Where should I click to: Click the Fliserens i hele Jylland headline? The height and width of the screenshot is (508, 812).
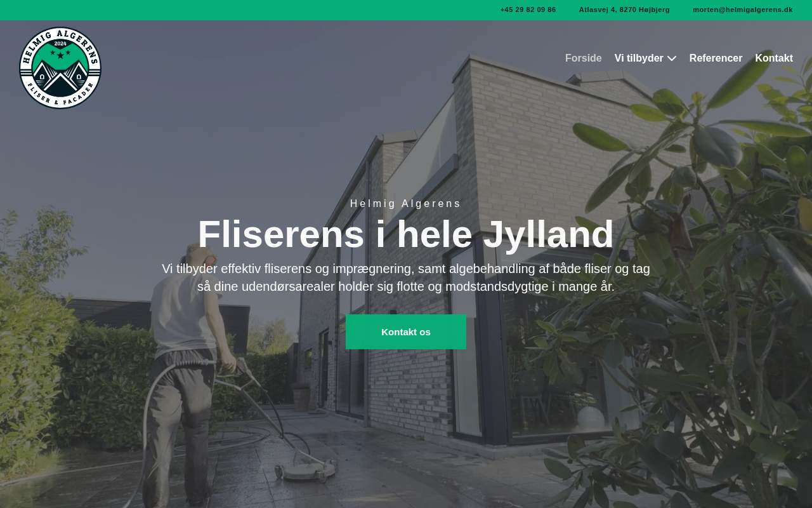(x=406, y=234)
